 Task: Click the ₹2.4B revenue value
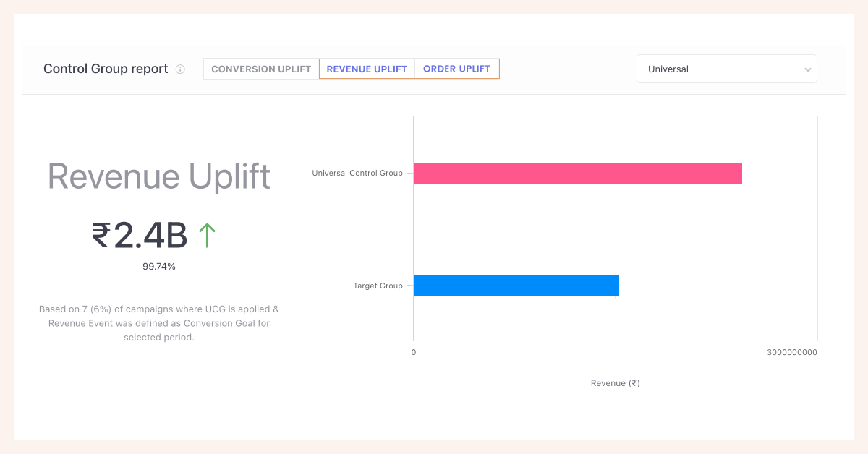point(140,236)
